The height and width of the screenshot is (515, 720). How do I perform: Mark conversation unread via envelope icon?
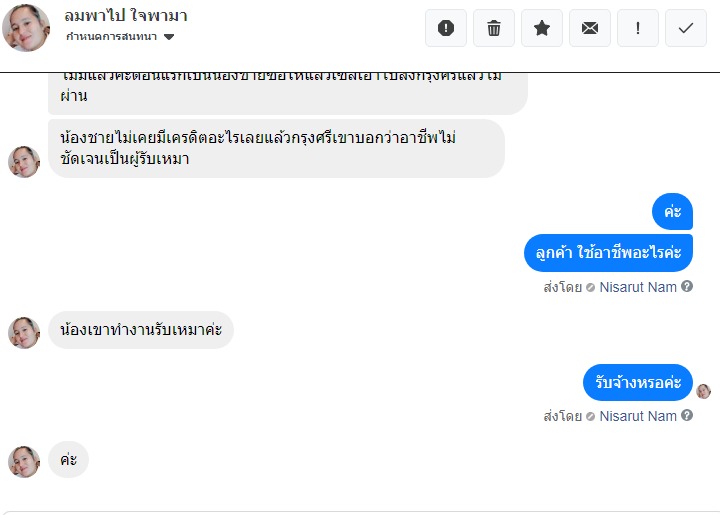[x=590, y=28]
